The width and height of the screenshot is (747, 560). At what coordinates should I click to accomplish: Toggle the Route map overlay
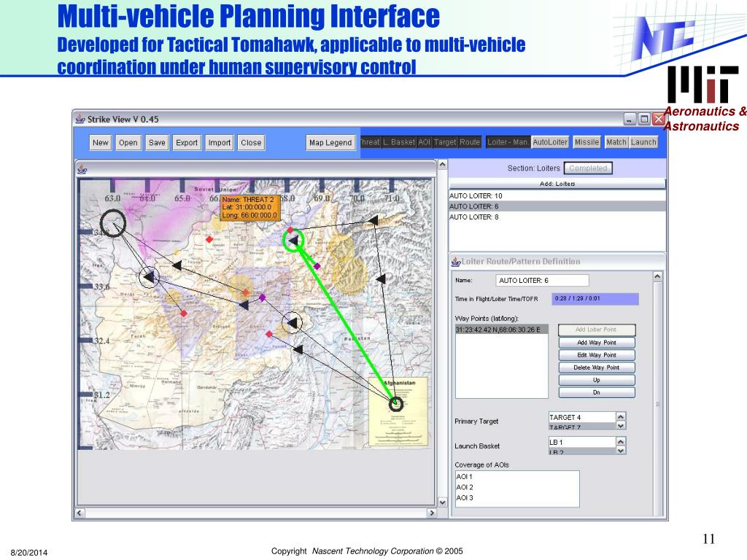(x=469, y=142)
